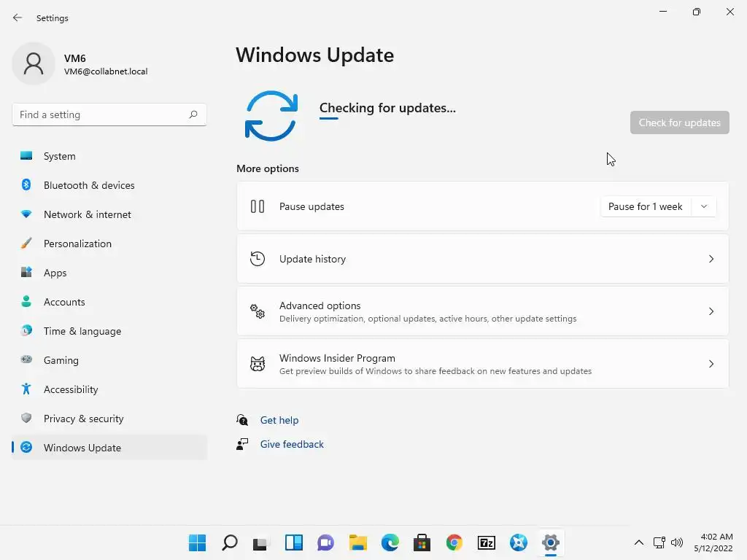The height and width of the screenshot is (560, 747).
Task: Open Task View from the taskbar
Action: point(262,542)
